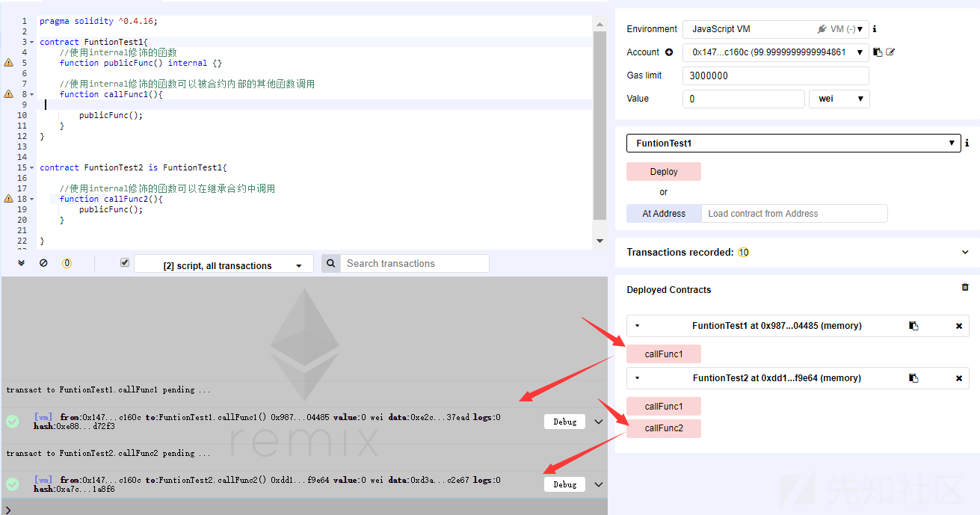Click the Deployed Contracts heading
The height and width of the screenshot is (515, 980).
tap(669, 290)
